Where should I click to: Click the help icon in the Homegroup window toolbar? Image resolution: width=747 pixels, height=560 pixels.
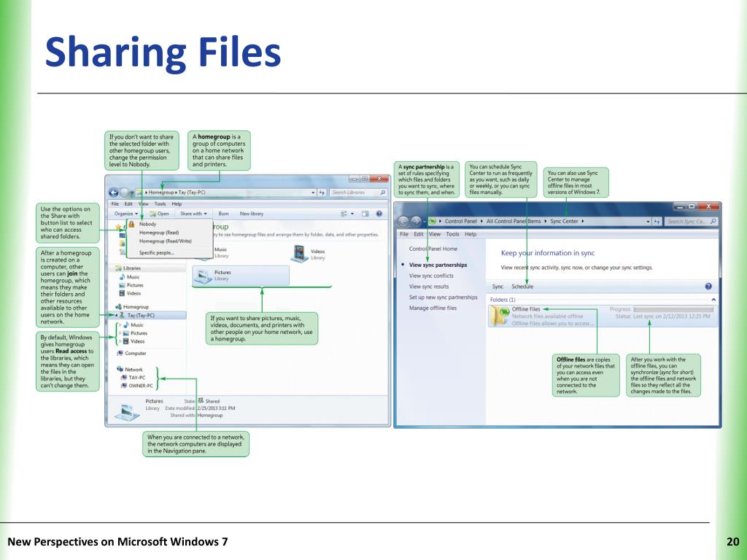[379, 214]
